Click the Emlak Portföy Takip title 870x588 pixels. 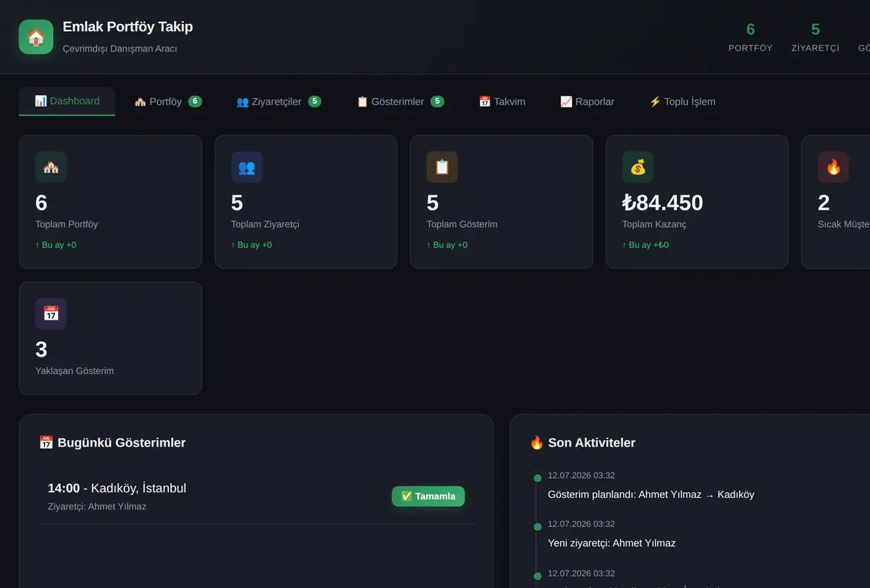pyautogui.click(x=128, y=27)
